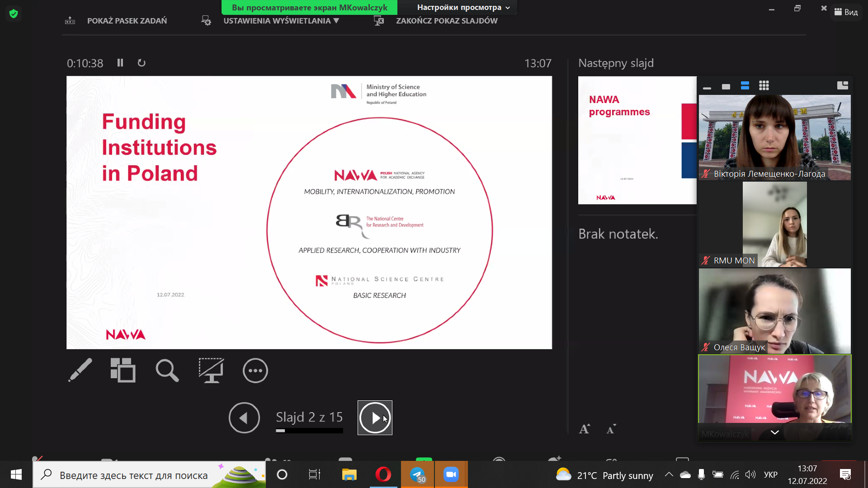Click POKAŻ PASEK ZADAŃ menu item
Viewport: 868px width, 488px height.
(127, 21)
